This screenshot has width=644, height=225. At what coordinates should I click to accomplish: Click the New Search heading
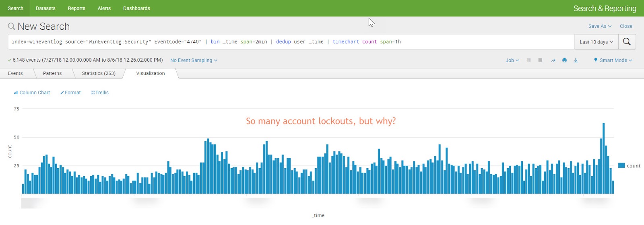point(43,27)
